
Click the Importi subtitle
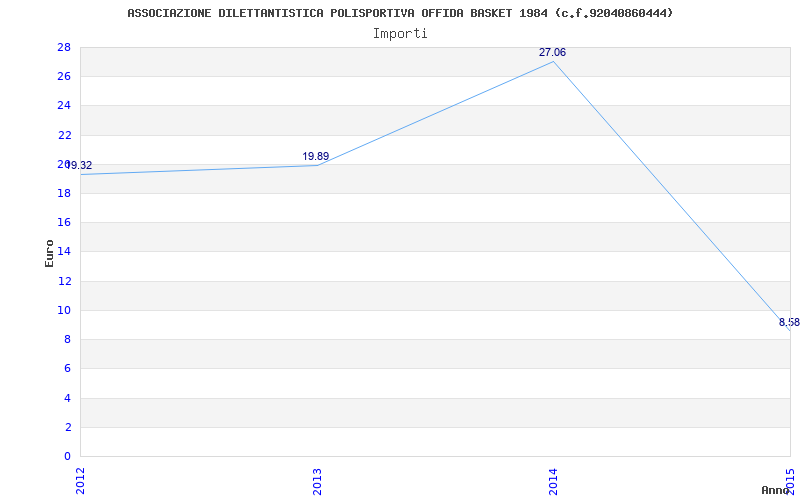click(400, 34)
